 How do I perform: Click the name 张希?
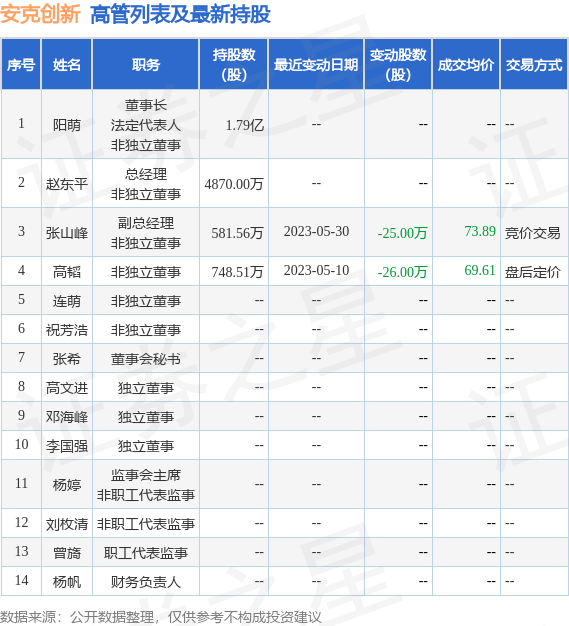pyautogui.click(x=67, y=359)
